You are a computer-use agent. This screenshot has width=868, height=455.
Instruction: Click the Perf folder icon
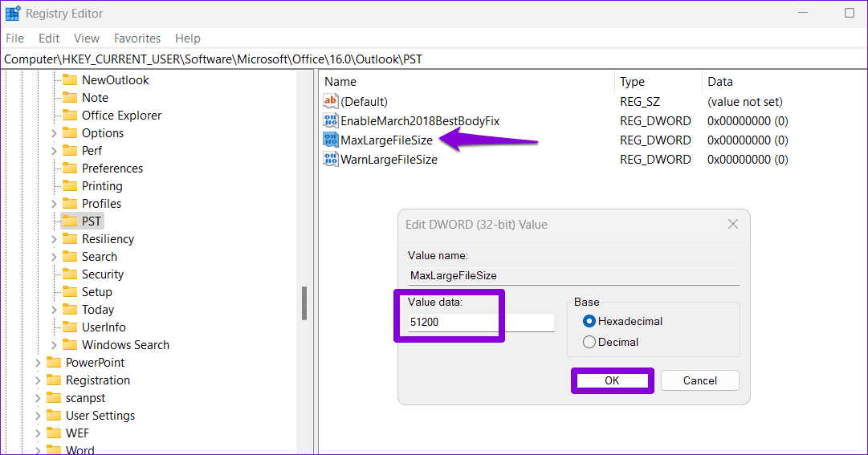70,151
